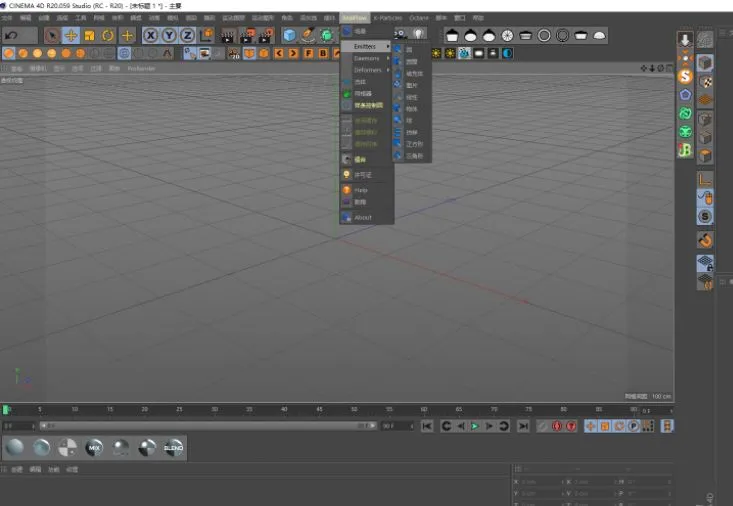Toggle Y axis lock

tap(169, 36)
